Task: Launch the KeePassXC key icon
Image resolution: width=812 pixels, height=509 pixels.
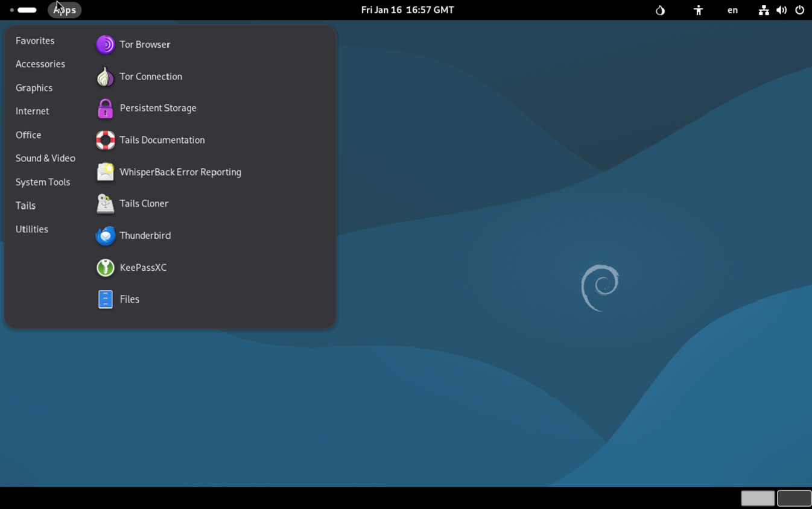Action: pos(106,268)
